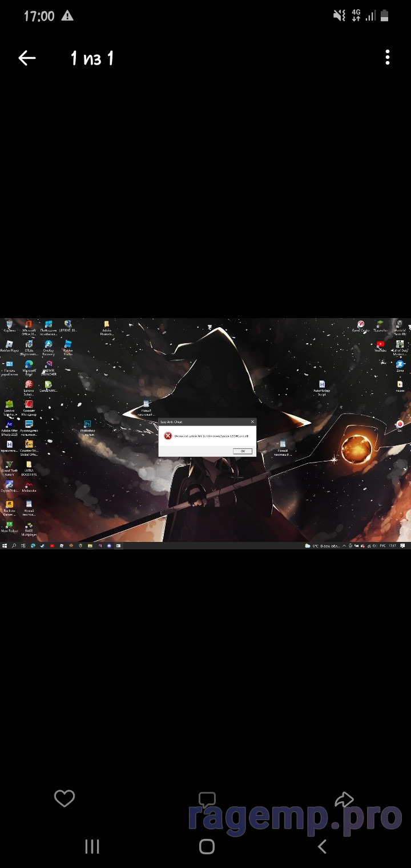Select the Zona desktop icon

400,366
